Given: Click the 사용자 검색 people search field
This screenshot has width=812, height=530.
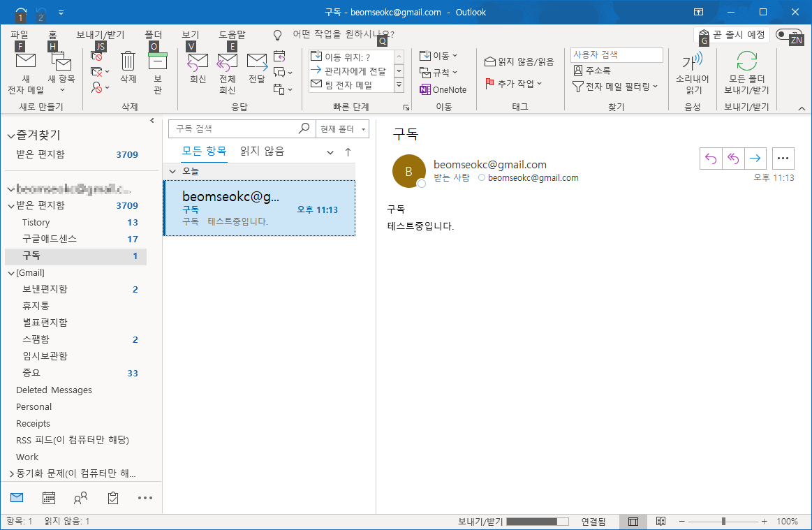Looking at the screenshot, I should click(x=617, y=55).
